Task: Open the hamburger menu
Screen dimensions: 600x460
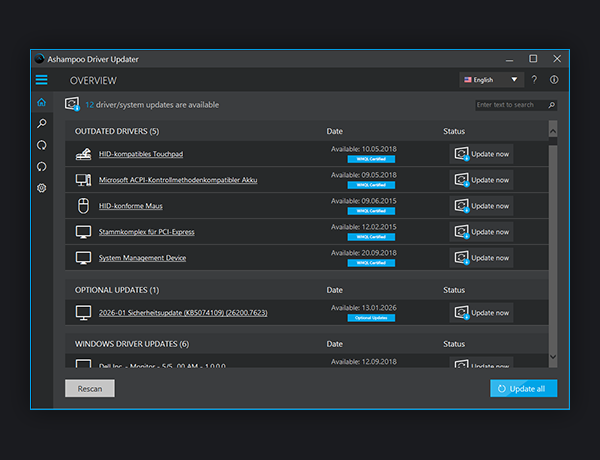Action: (x=41, y=80)
